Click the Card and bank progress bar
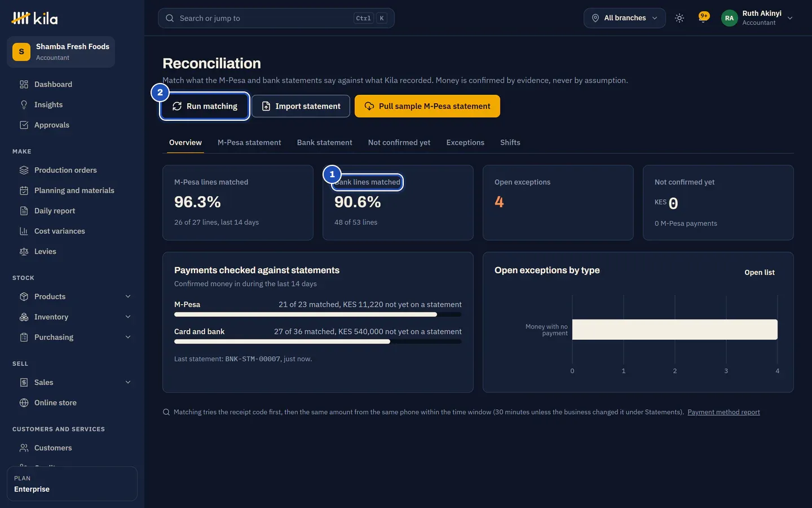The image size is (812, 508). [x=318, y=341]
